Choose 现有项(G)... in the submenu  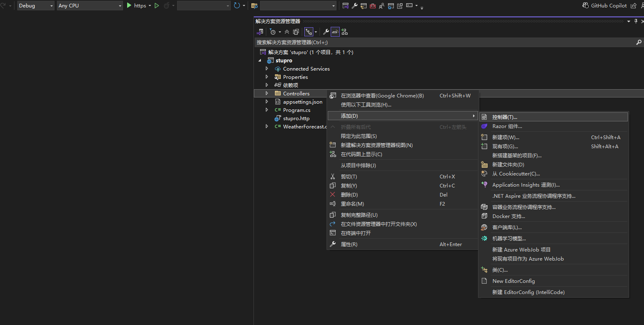click(x=554, y=147)
